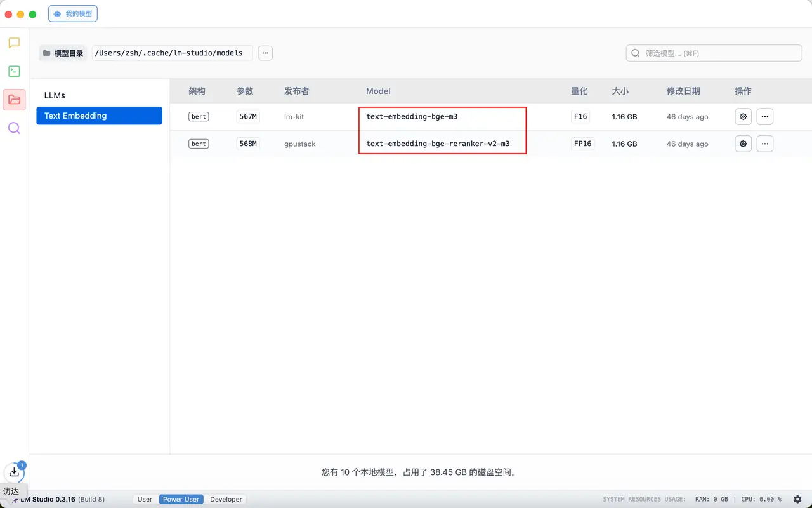
Task: Focus the 筛选模型 search field
Action: 714,53
